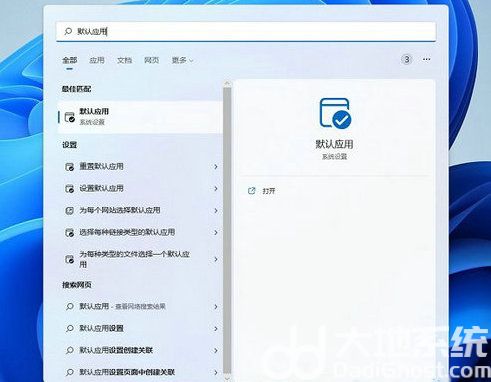Select the 默认应用设置 web suggestion
The height and width of the screenshot is (382, 491).
(140, 328)
